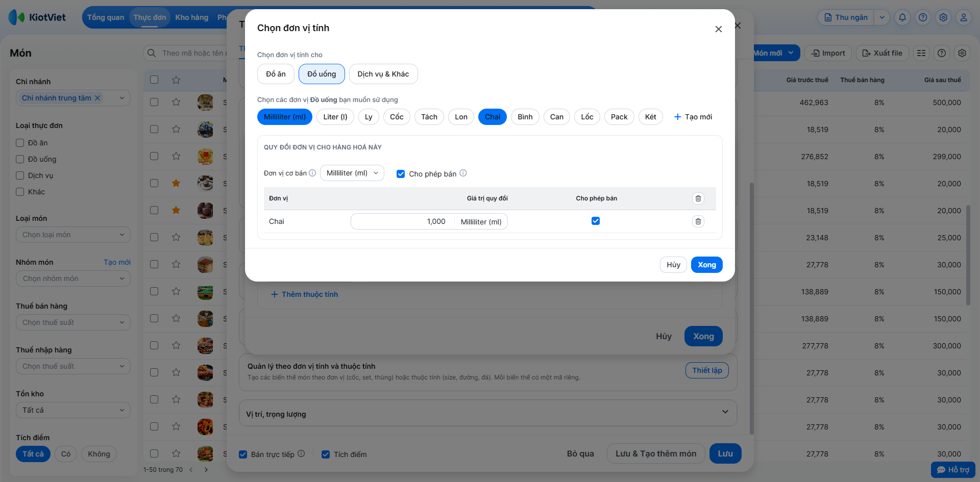Select the Lon unit chip
Screen dimensions: 980x482
pos(461,117)
